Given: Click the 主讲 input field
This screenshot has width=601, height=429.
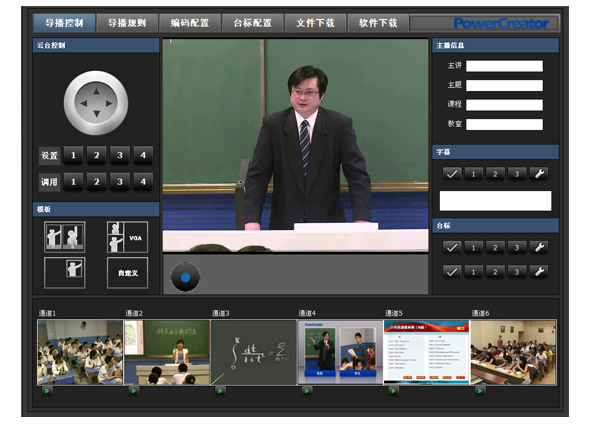Looking at the screenshot, I should point(504,66).
